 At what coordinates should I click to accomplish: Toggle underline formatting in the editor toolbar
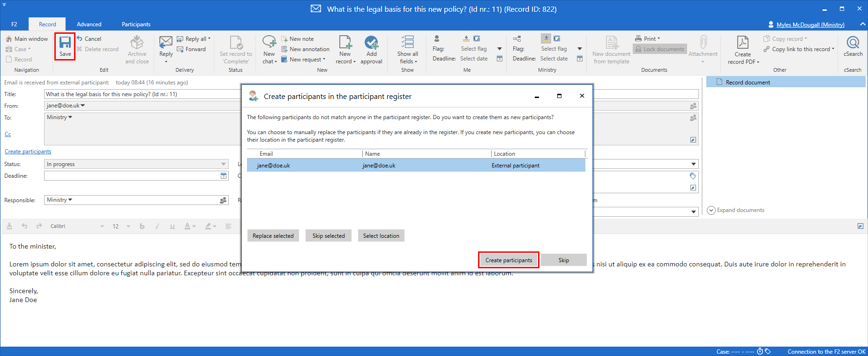pyautogui.click(x=172, y=226)
